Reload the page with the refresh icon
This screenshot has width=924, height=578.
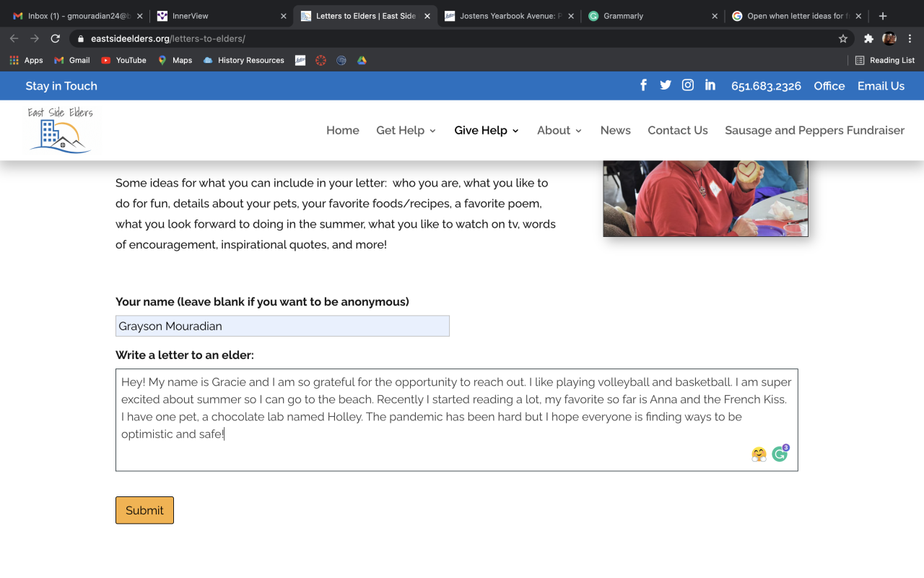pyautogui.click(x=56, y=38)
